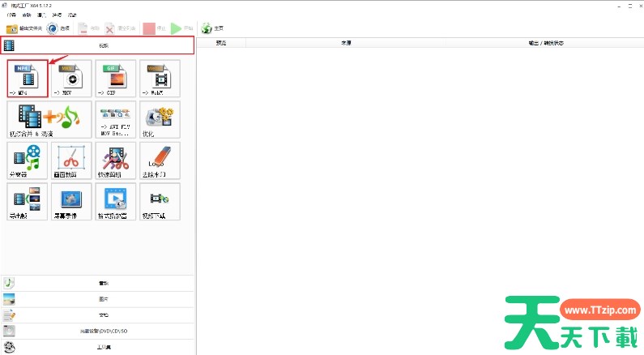This screenshot has height=355, width=644.
Task: Collapse the 视频 video section header
Action: [97, 45]
